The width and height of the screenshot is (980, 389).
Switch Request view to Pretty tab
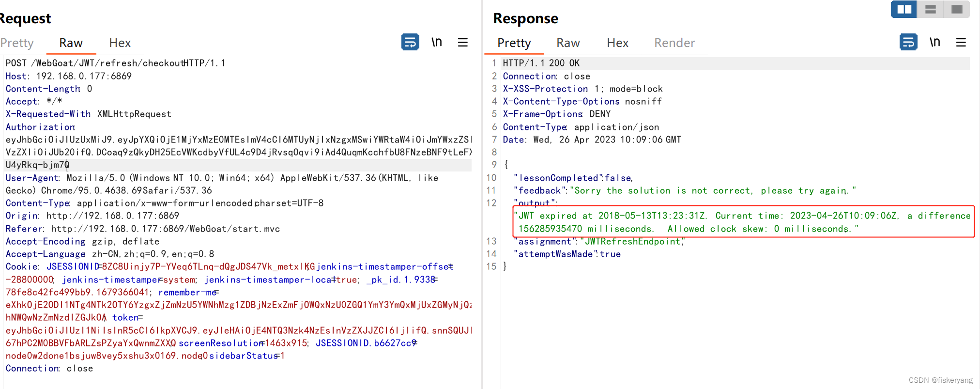(x=17, y=43)
